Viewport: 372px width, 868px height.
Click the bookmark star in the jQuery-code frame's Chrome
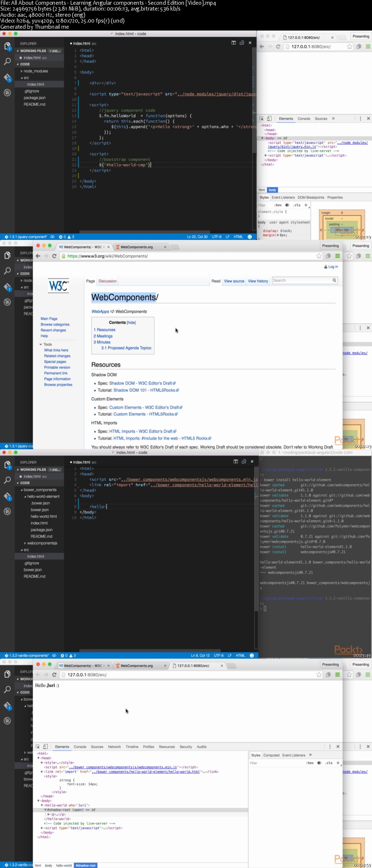(349, 47)
